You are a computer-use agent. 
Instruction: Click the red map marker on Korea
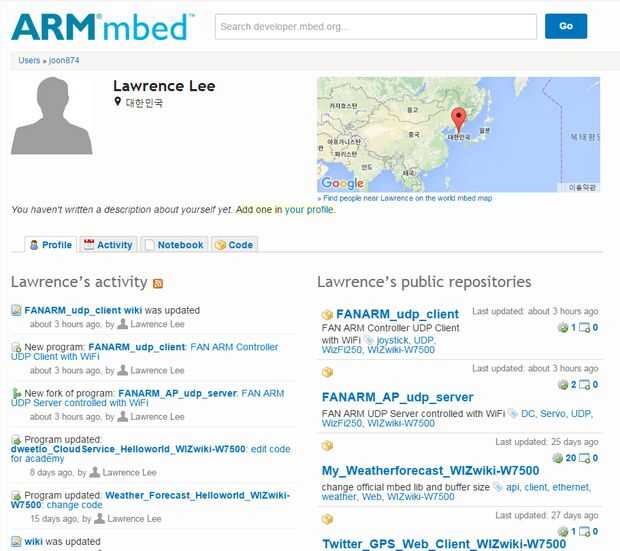tap(458, 120)
